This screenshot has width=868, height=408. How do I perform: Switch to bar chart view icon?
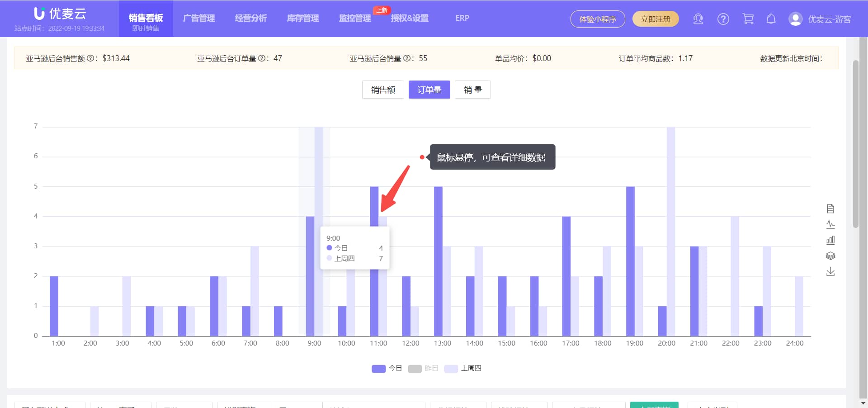coord(830,240)
